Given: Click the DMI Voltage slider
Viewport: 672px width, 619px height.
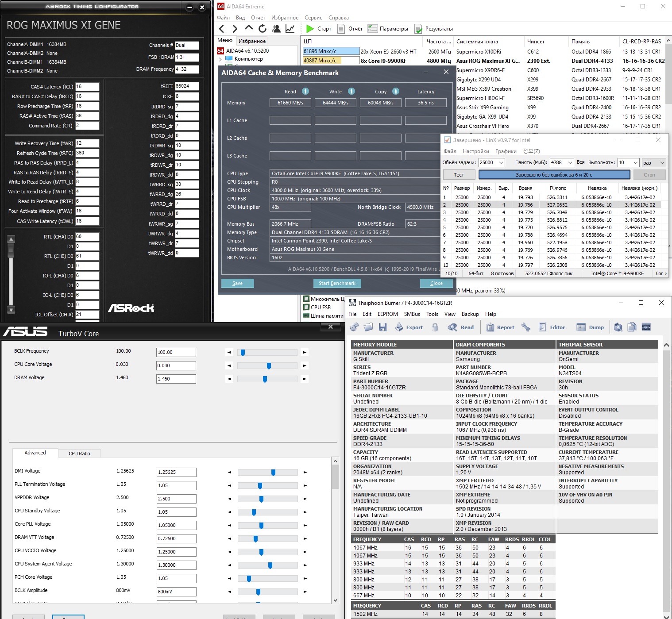Looking at the screenshot, I should [x=267, y=473].
